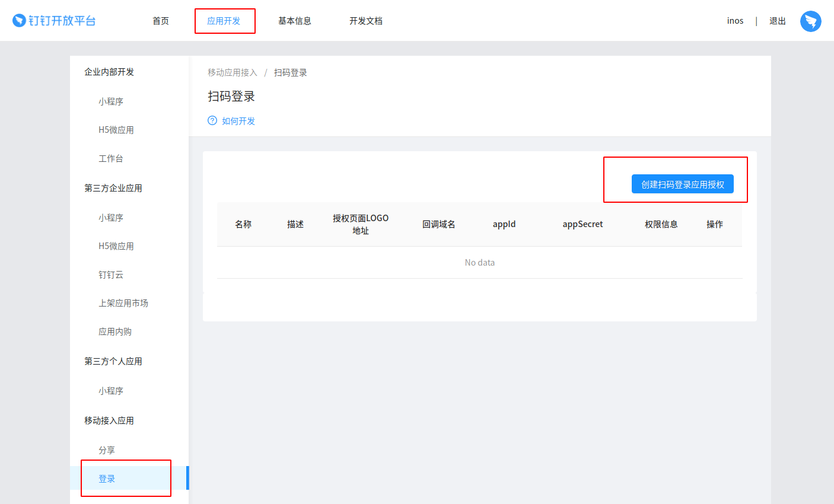Open 钉钉云 in the sidebar
The image size is (834, 504).
click(x=111, y=275)
